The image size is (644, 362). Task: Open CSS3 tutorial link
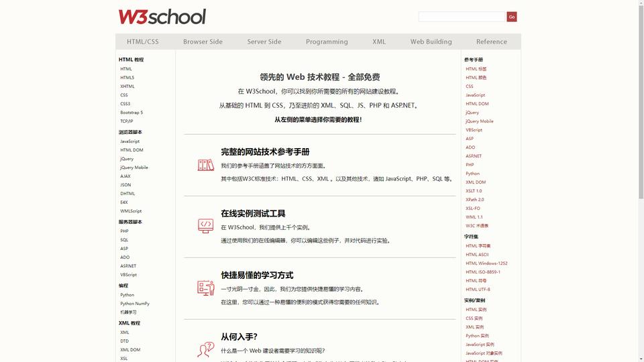(x=125, y=104)
